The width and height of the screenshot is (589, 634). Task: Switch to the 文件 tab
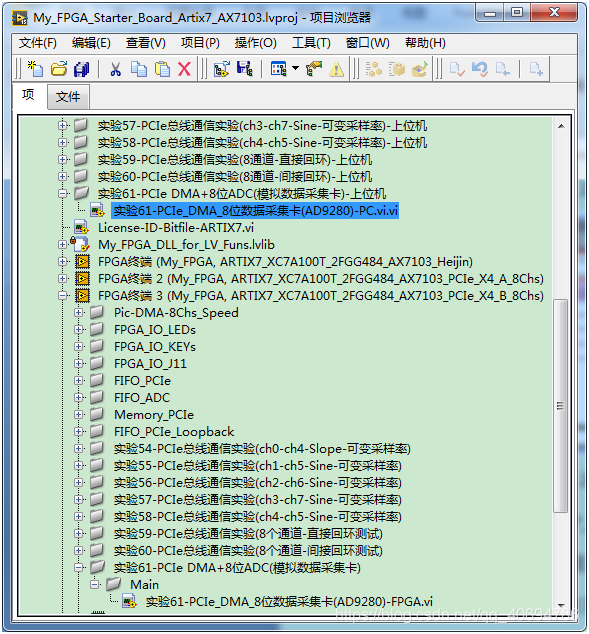pyautogui.click(x=68, y=97)
